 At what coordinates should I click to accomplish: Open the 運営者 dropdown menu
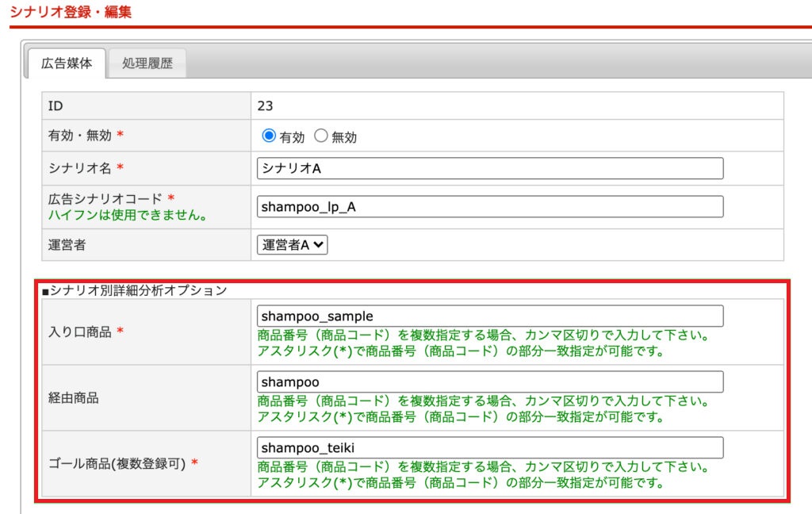(x=292, y=245)
